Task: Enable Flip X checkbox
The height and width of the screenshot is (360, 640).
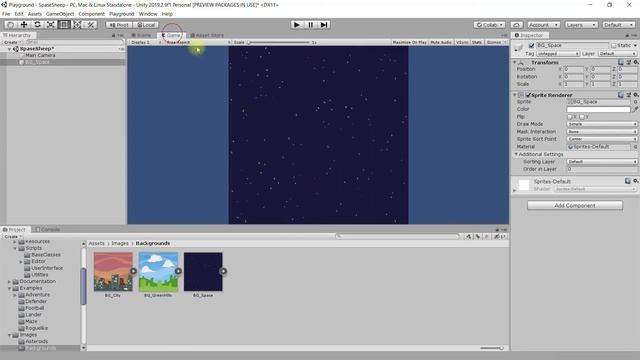Action: [570, 117]
